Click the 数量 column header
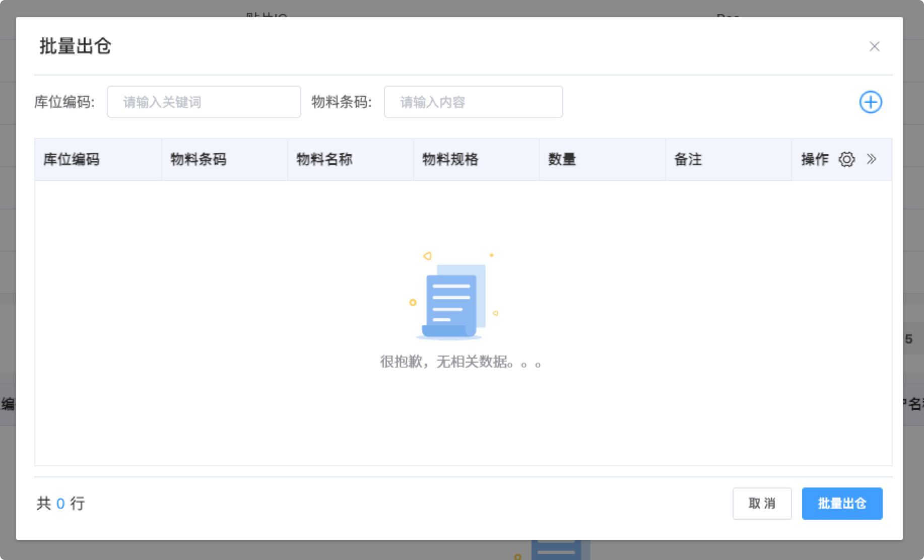Image resolution: width=924 pixels, height=560 pixels. coord(562,160)
